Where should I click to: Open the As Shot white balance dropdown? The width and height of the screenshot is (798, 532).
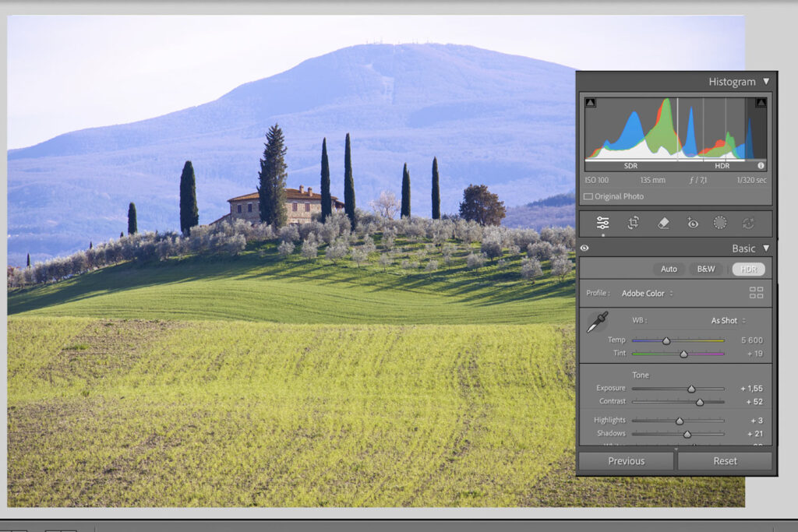click(728, 320)
